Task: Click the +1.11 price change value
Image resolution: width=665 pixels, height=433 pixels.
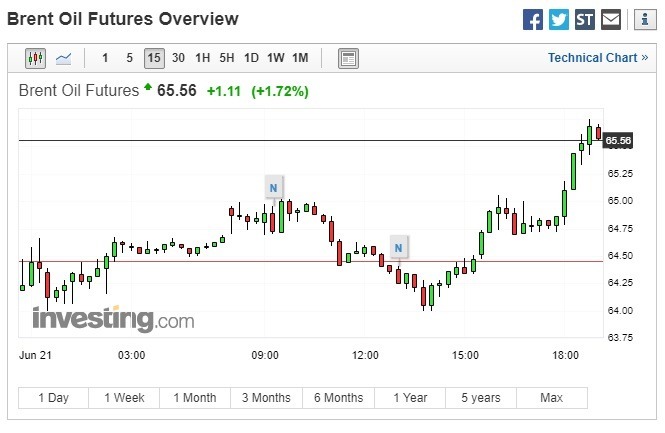Action: [x=224, y=91]
